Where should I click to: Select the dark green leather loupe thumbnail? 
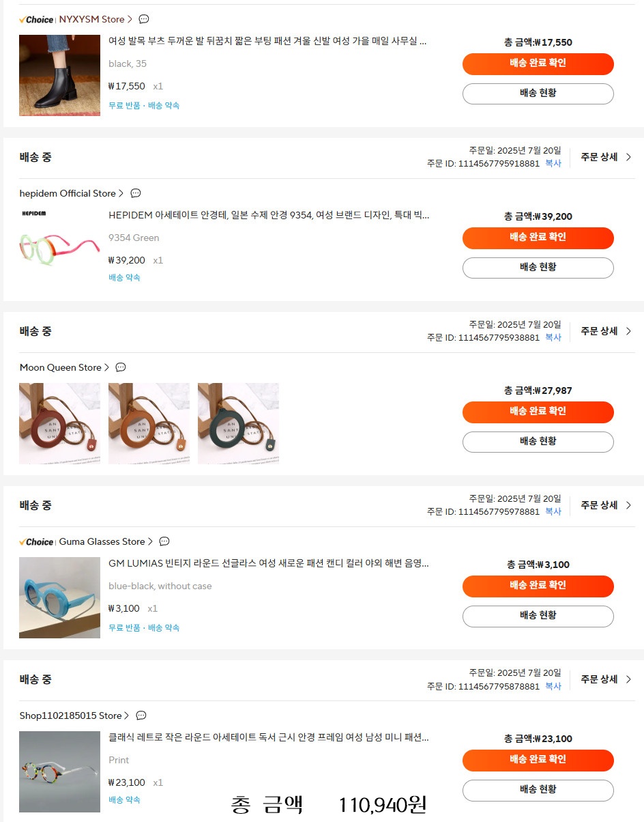coord(238,423)
